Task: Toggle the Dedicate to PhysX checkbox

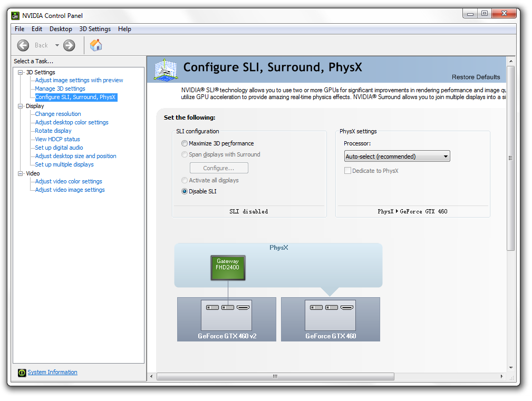Action: click(348, 171)
